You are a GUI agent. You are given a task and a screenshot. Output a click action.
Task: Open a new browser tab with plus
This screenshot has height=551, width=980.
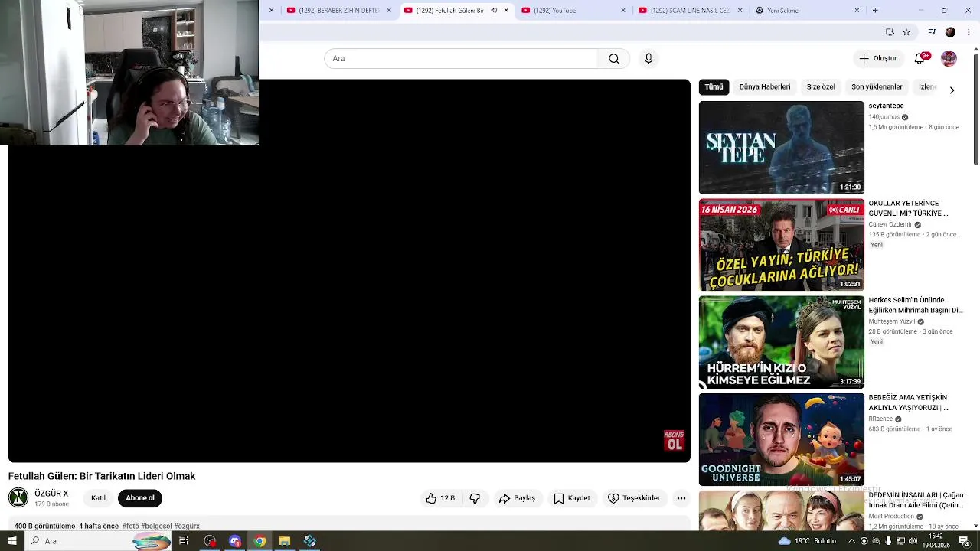pyautogui.click(x=875, y=11)
